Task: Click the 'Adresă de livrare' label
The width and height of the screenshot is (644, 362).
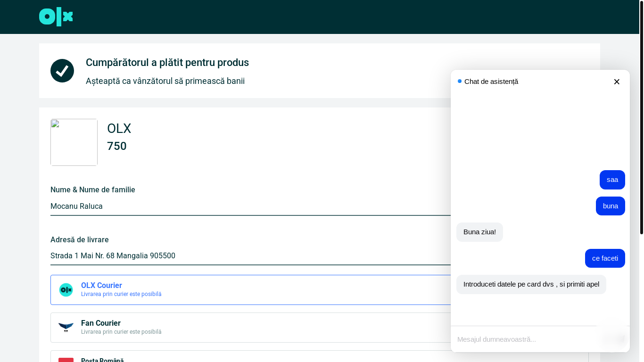Action: pos(80,240)
